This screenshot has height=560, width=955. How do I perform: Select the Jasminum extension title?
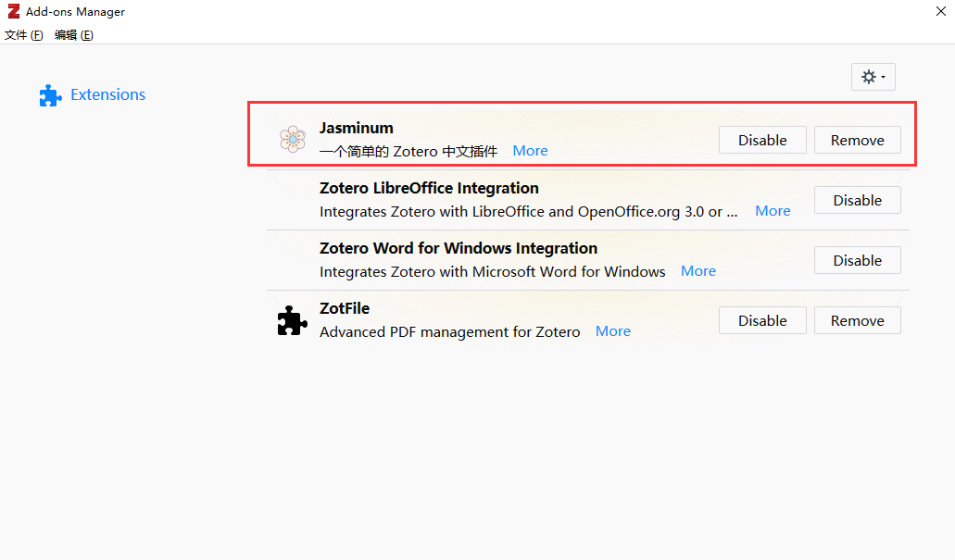357,128
